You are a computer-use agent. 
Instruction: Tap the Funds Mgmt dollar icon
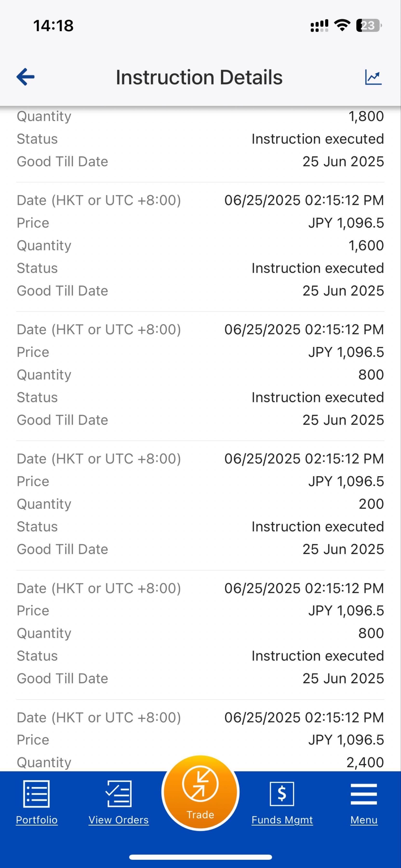coord(282,794)
